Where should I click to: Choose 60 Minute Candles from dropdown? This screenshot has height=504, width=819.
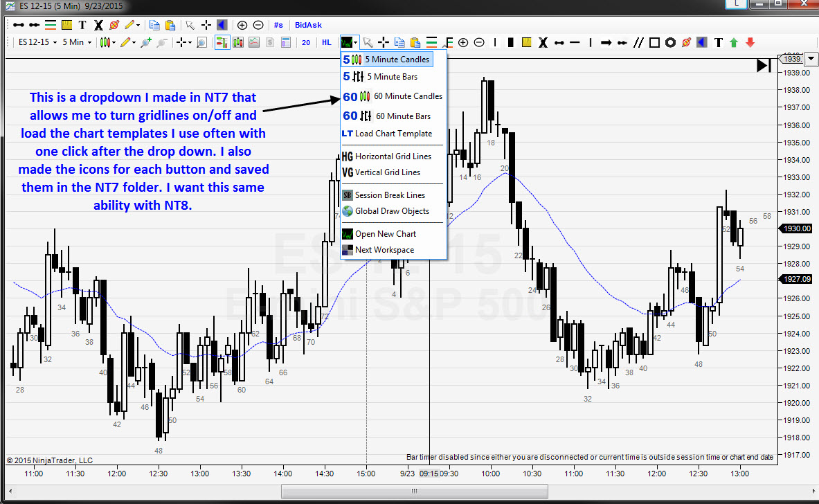point(394,96)
